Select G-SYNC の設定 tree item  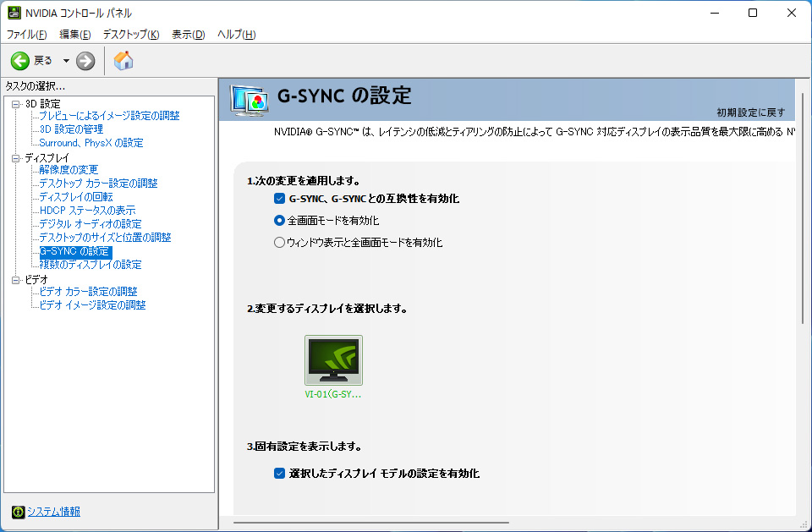pyautogui.click(x=75, y=251)
